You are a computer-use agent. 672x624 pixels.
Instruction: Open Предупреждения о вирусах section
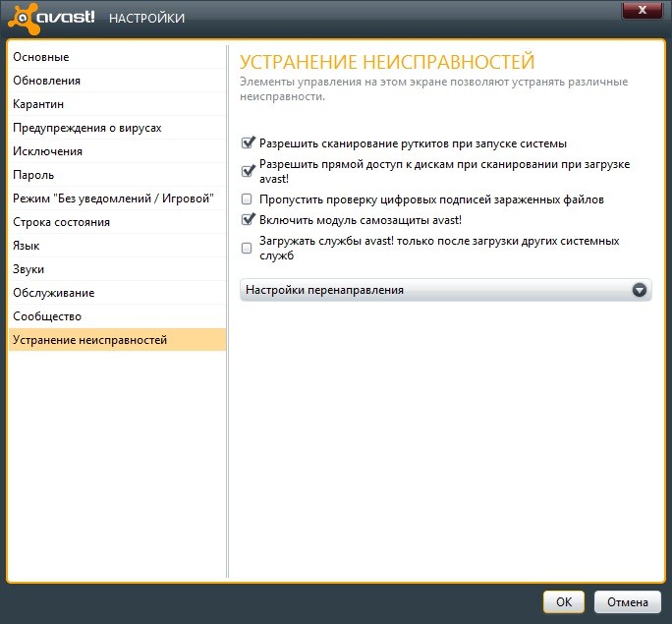tap(117, 128)
